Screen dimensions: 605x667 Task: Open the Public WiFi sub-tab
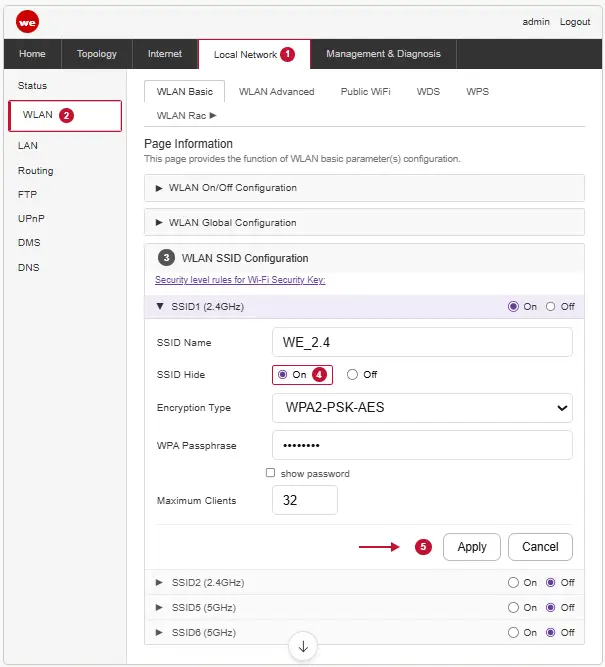(365, 91)
